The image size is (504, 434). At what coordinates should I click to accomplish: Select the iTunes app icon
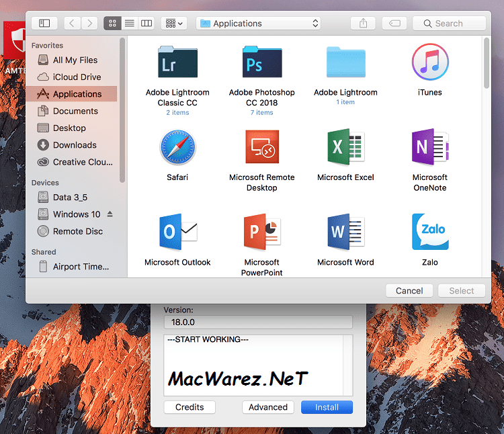tap(430, 62)
